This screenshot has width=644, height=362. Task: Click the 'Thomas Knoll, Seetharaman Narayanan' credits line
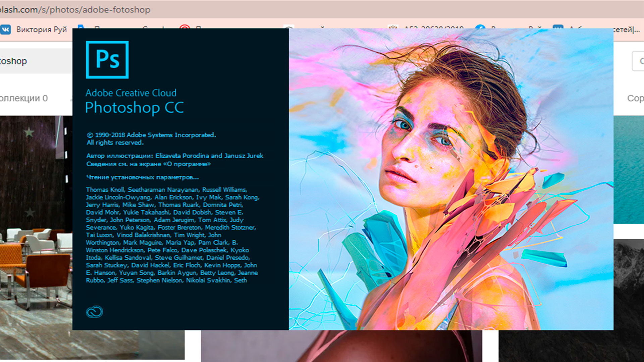click(x=166, y=190)
